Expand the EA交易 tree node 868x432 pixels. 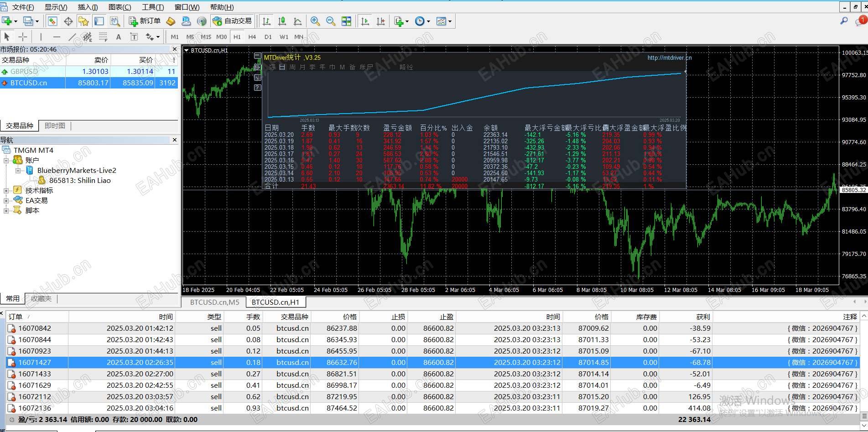[6, 201]
